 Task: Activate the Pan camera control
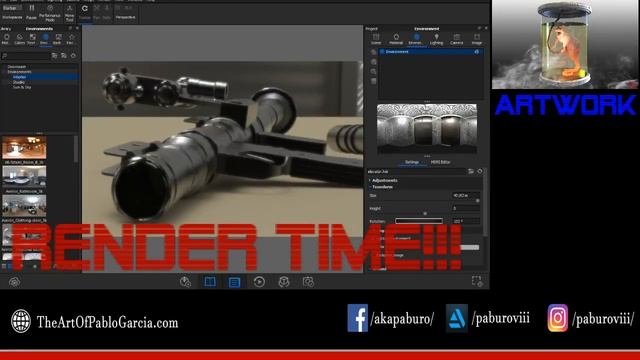(x=97, y=13)
